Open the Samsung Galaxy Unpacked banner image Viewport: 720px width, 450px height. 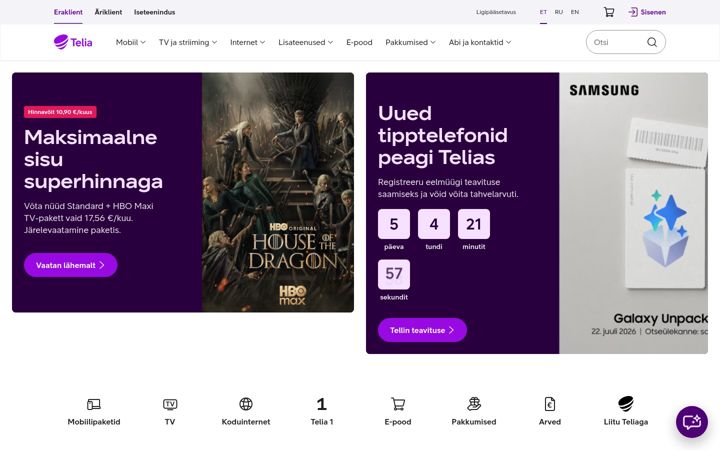point(633,213)
